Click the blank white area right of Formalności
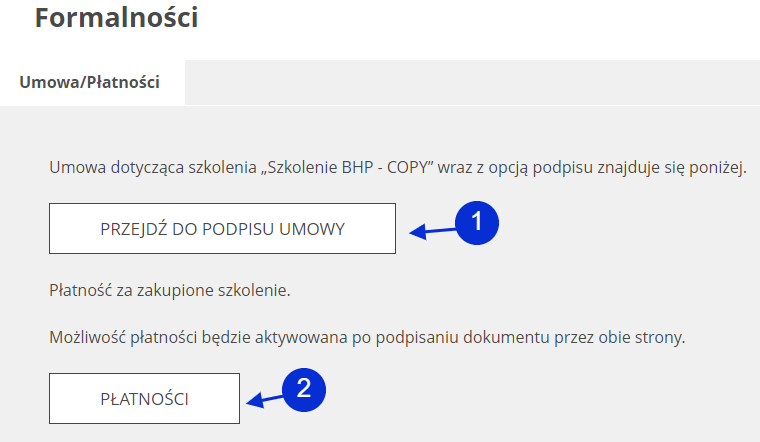 click(480, 20)
